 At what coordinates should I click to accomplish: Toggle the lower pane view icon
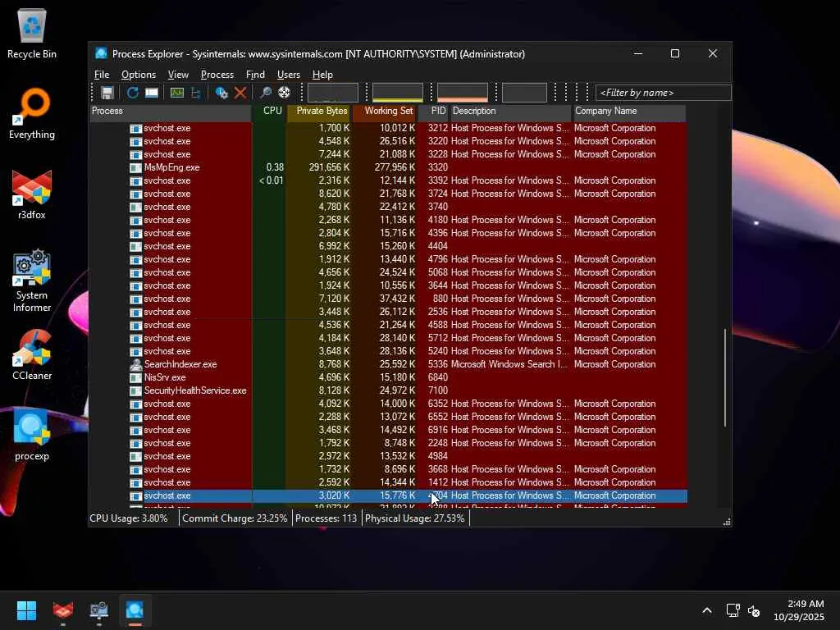(152, 93)
